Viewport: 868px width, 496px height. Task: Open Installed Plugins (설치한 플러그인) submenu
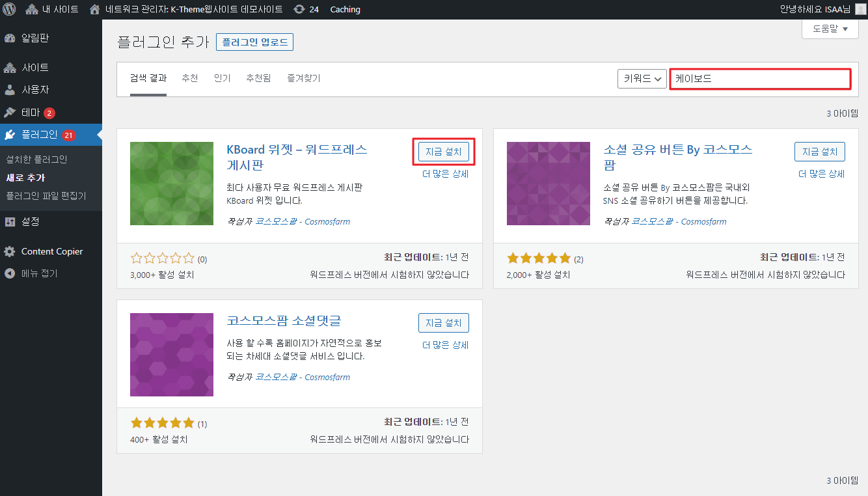tap(36, 159)
